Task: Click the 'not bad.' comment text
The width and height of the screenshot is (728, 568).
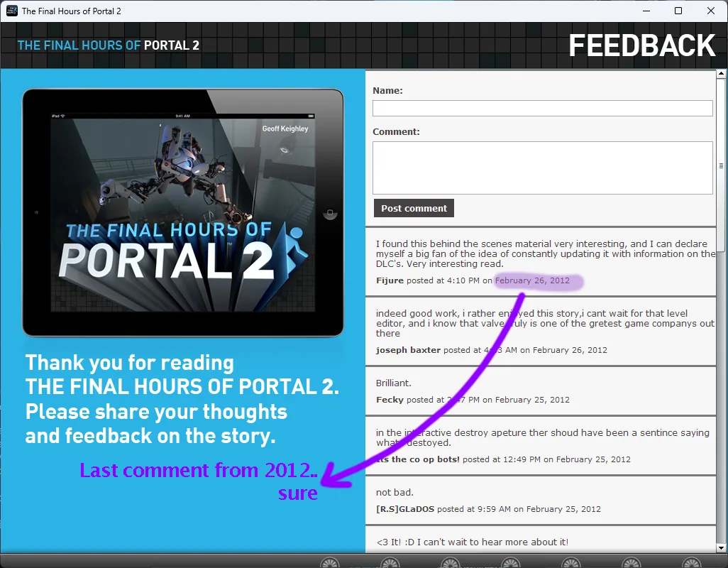Action: tap(395, 492)
